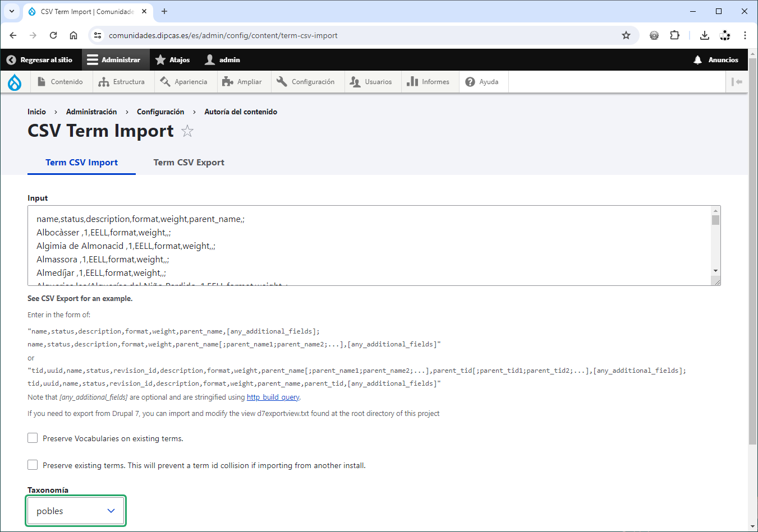Enable Preserve Vocabularies on existing terms

33,438
